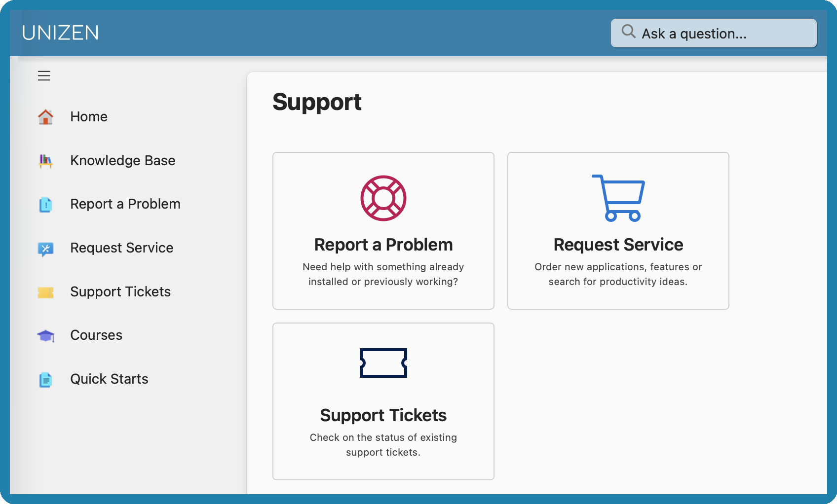
Task: Open the Home menu entry
Action: tap(89, 117)
